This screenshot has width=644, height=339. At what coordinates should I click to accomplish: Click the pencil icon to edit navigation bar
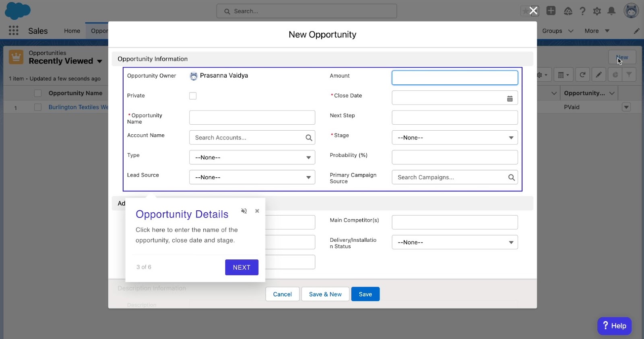pos(636,31)
